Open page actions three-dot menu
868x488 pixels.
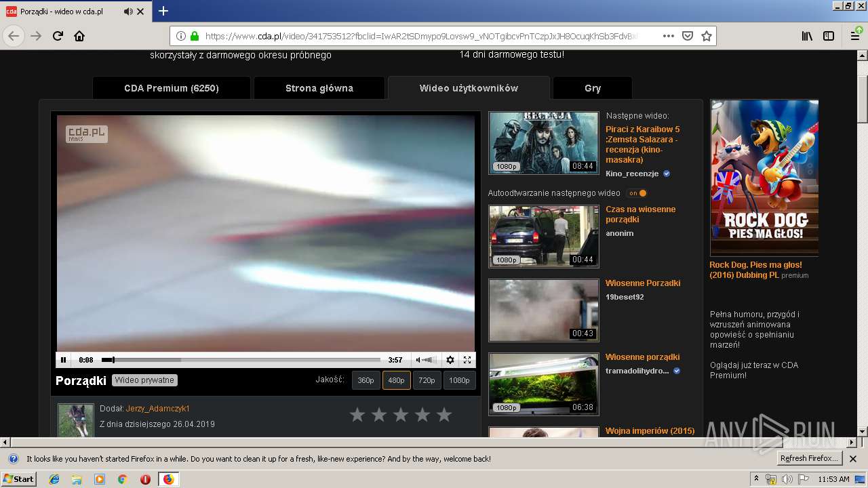[668, 36]
